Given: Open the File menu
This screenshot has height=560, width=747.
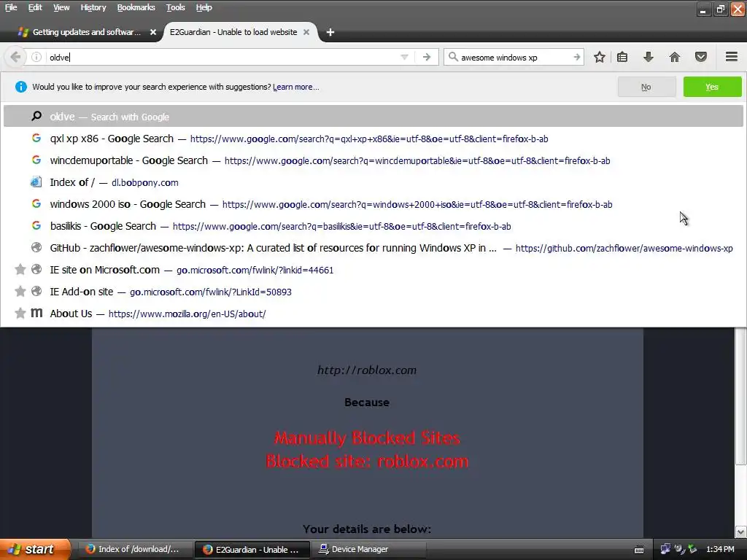Looking at the screenshot, I should tap(11, 7).
